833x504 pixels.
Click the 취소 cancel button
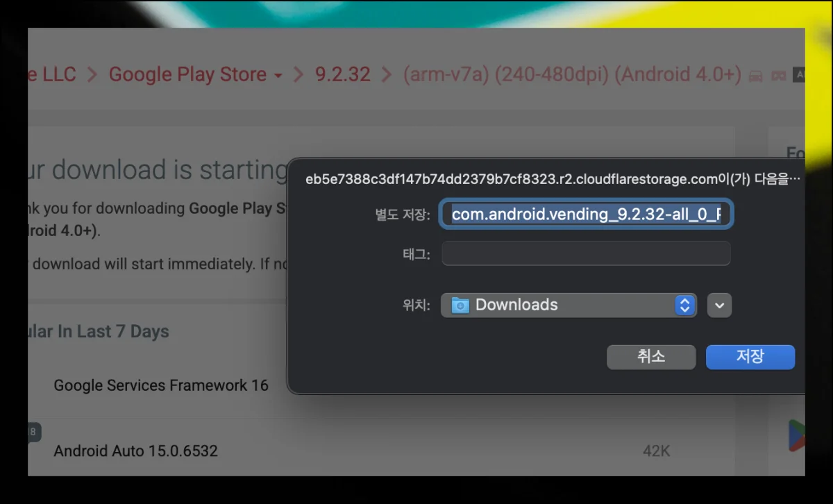[651, 357]
